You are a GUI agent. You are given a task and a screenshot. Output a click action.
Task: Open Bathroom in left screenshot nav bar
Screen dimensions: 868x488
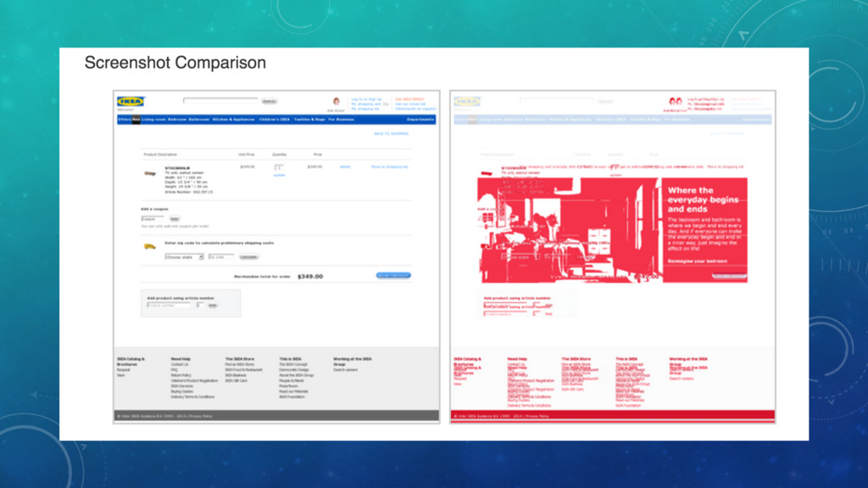(x=199, y=119)
